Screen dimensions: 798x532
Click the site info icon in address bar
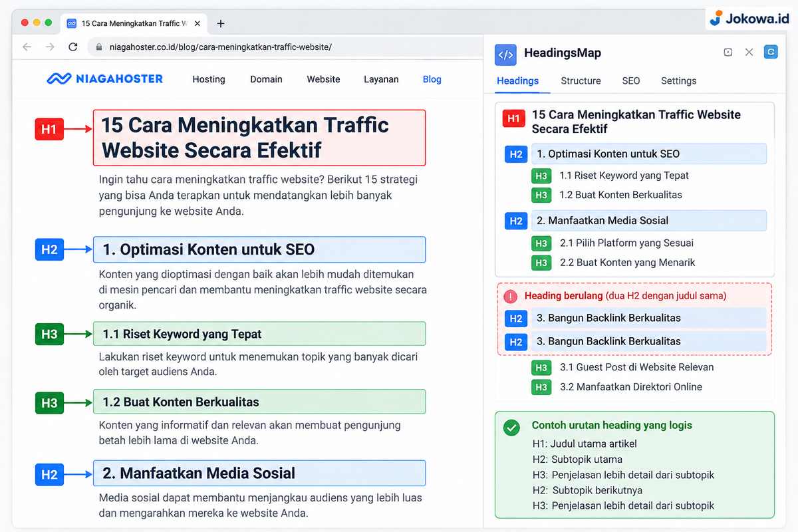99,47
